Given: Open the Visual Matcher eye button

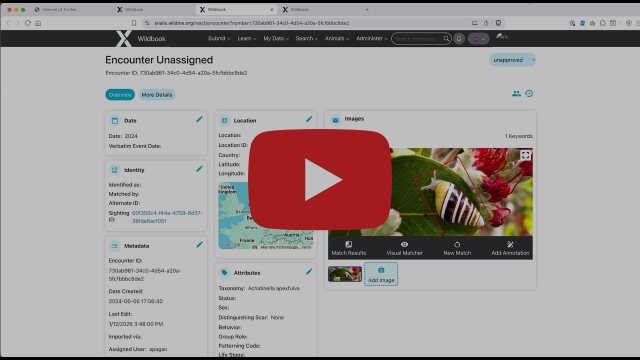Looking at the screenshot, I should coord(404,248).
